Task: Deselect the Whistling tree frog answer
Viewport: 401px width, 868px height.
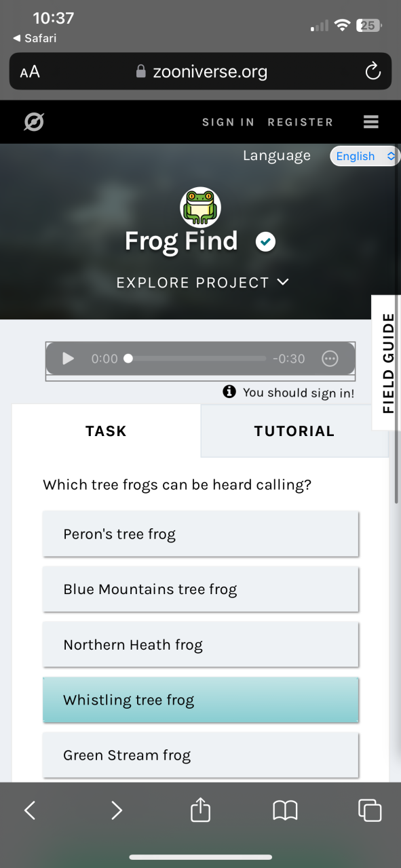Action: pos(200,700)
